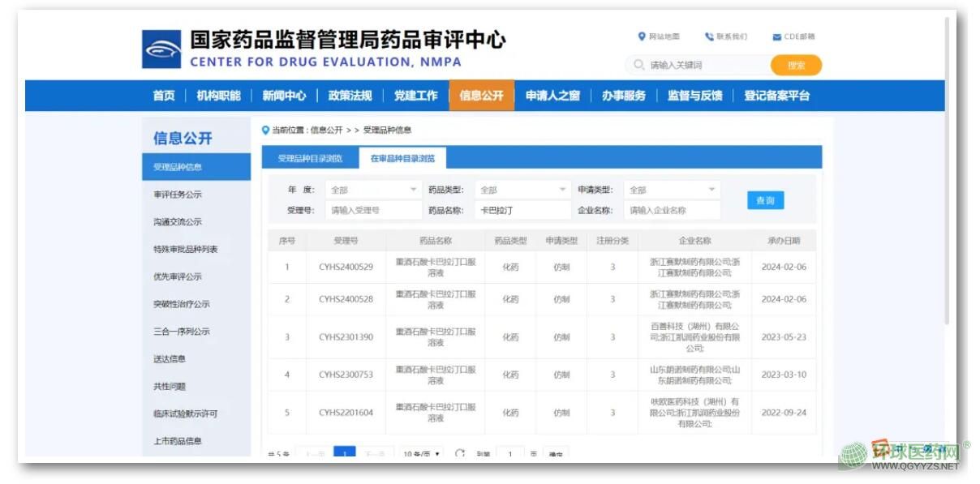Click the 网站地图 map pin icon

click(x=642, y=36)
